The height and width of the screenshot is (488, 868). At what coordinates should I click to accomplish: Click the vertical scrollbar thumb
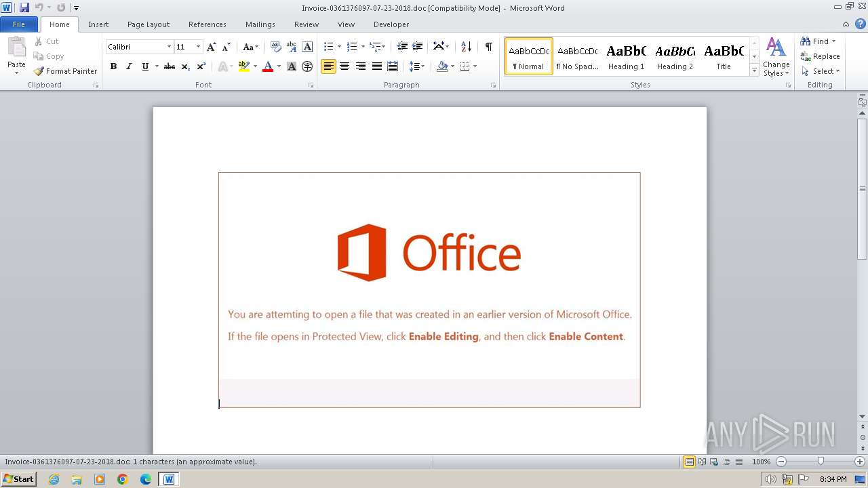click(x=863, y=188)
